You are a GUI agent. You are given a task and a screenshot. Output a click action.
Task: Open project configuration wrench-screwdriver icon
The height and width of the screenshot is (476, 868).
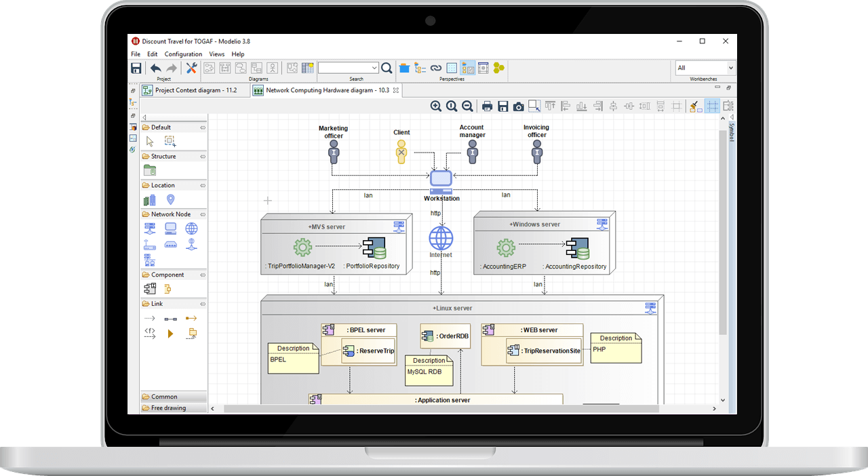[x=191, y=68]
